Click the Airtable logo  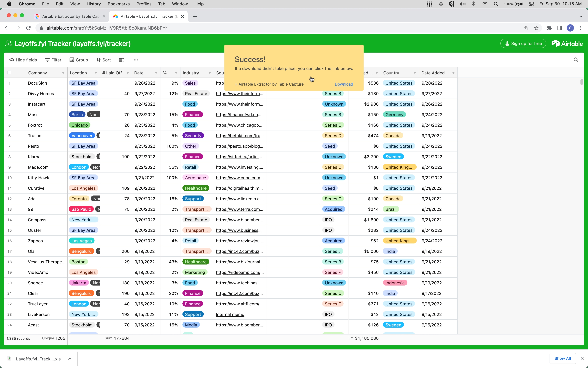(x=567, y=44)
